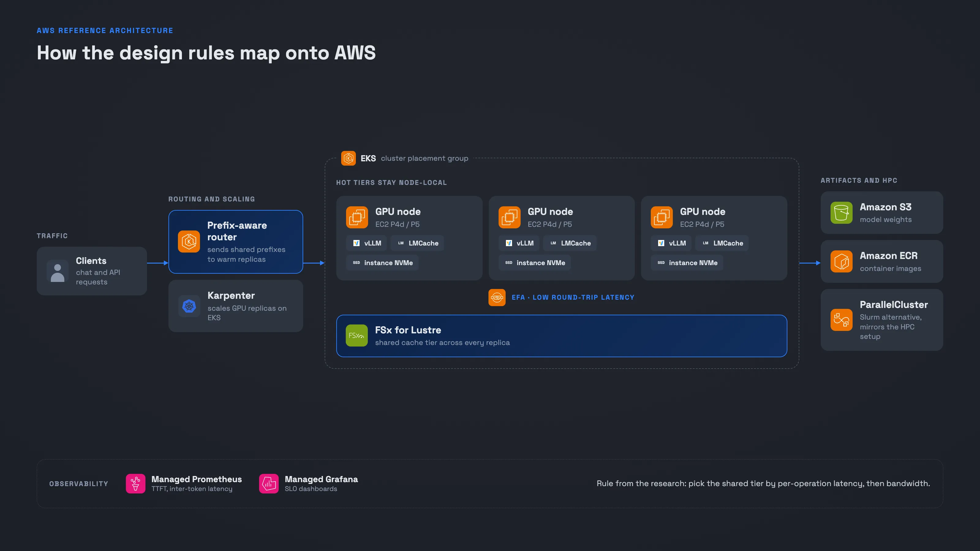Click the 'SLO dashboards' text
Image resolution: width=980 pixels, height=551 pixels.
(311, 489)
